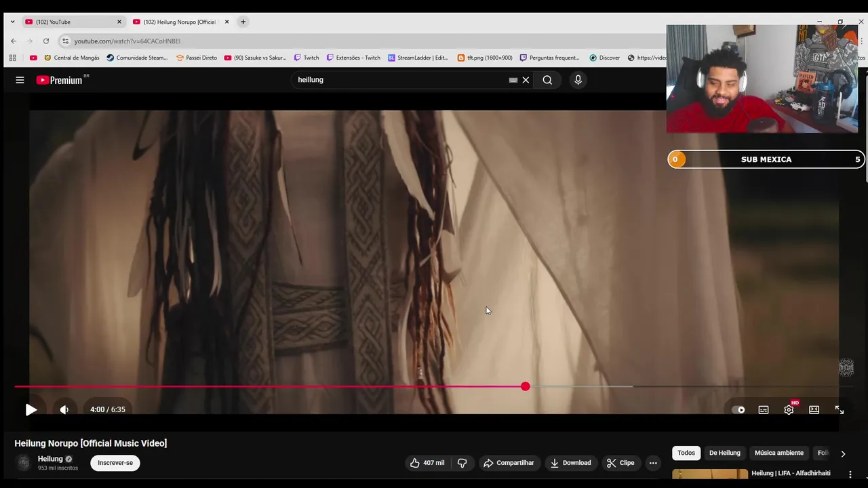The image size is (868, 488).
Task: Run search with magnifier button
Action: 547,80
